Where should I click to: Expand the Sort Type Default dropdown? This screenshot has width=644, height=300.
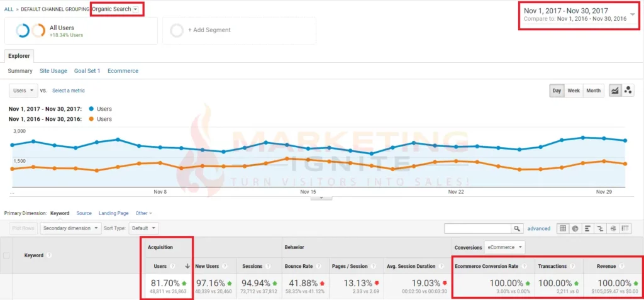pos(145,228)
